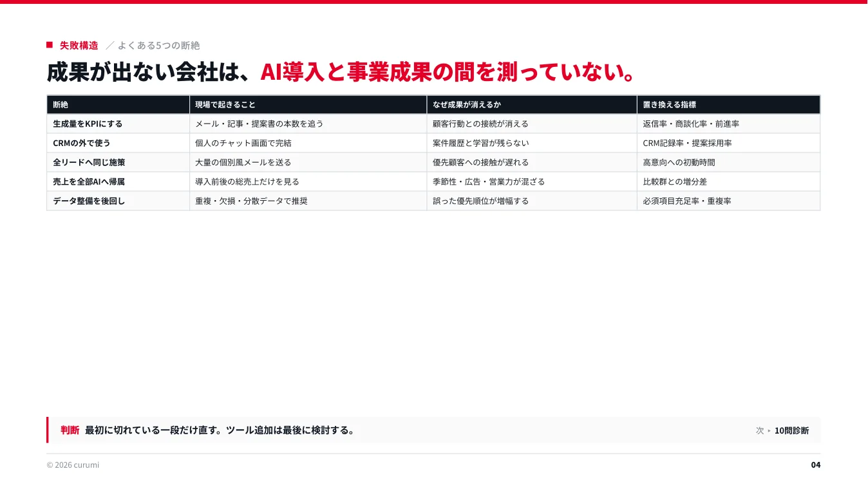
Task: Select the cell データ整備を後回し
Action: coord(118,201)
